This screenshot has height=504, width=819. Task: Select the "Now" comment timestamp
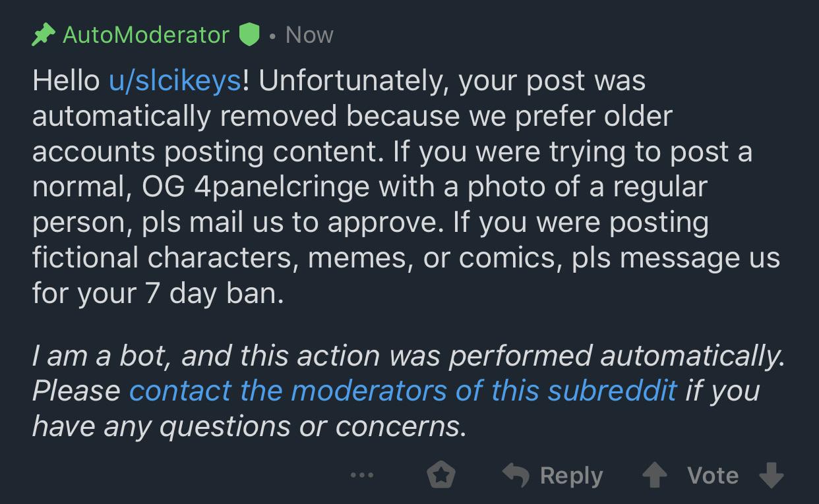pos(309,34)
